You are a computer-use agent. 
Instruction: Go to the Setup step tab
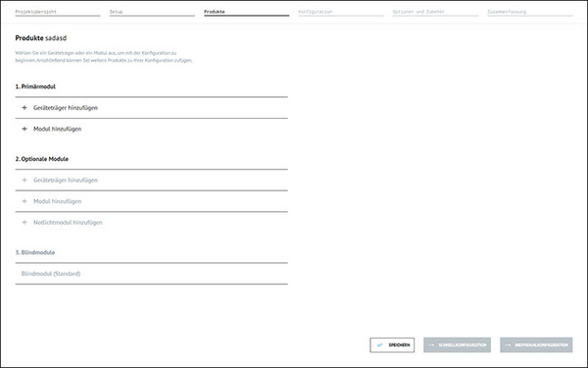point(152,12)
